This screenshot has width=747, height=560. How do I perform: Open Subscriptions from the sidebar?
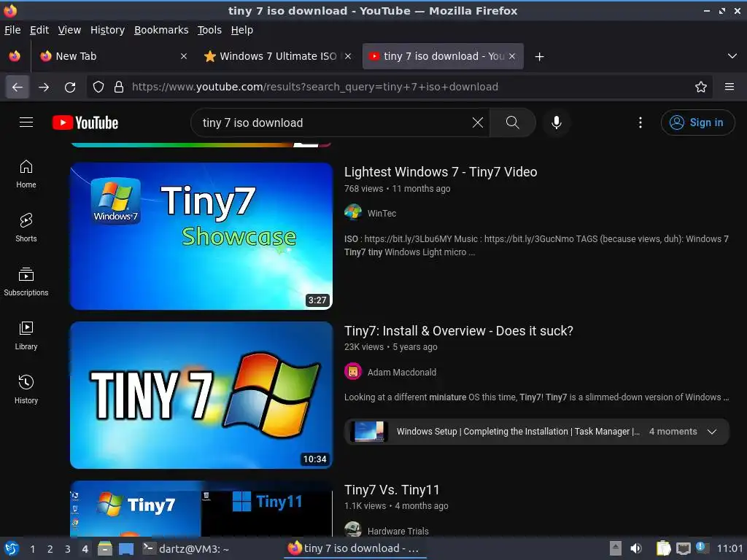tap(26, 282)
